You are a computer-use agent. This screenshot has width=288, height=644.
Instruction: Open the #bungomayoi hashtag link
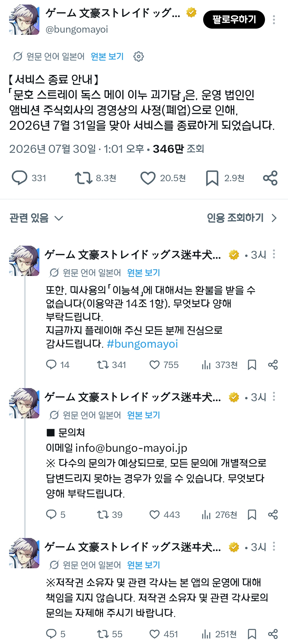[x=142, y=344]
